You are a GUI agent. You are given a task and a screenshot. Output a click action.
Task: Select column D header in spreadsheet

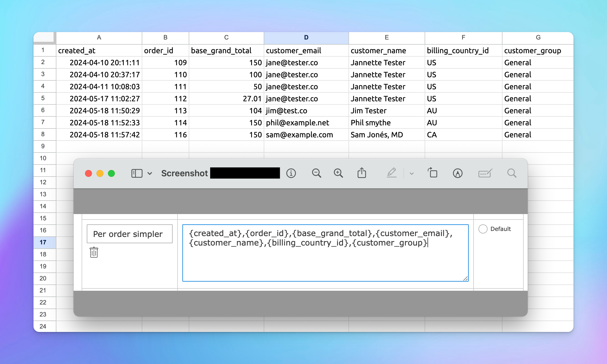point(306,37)
